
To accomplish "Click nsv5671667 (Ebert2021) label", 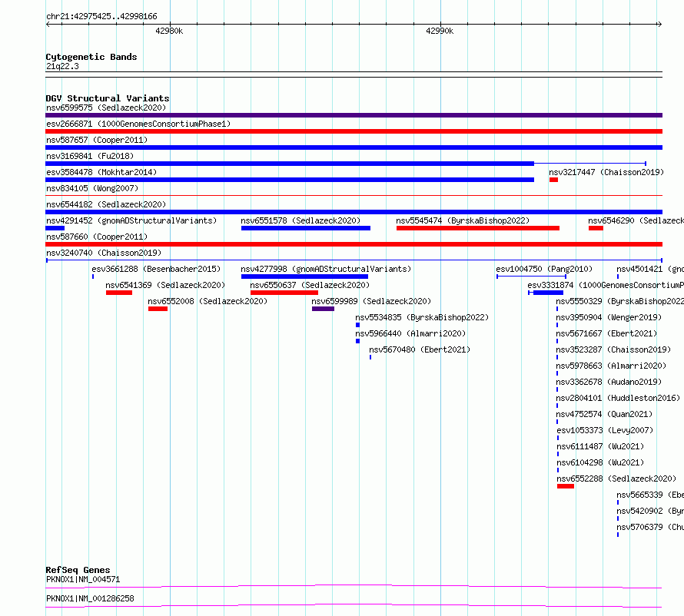I will pyautogui.click(x=606, y=333).
